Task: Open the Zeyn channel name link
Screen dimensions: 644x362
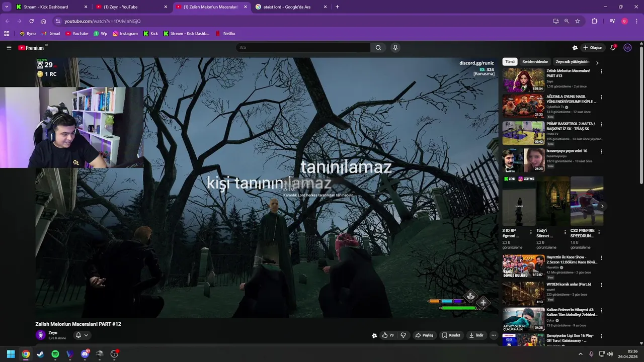Action: [53, 333]
